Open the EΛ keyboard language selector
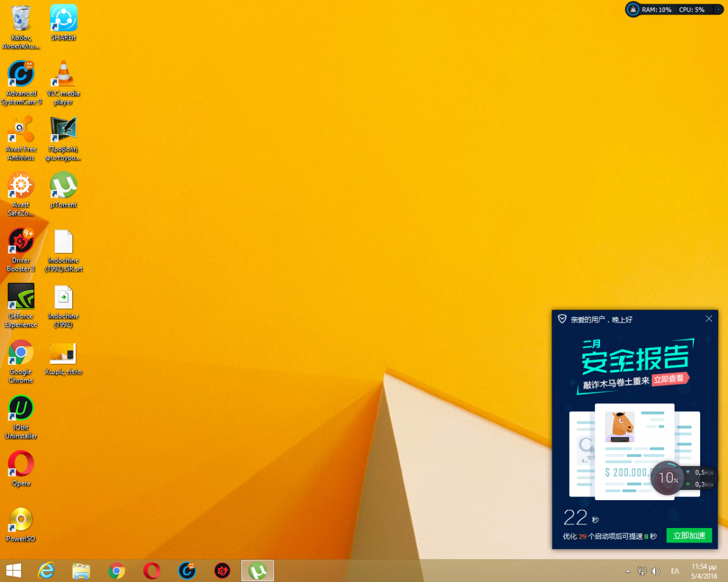The image size is (728, 582). coord(675,571)
